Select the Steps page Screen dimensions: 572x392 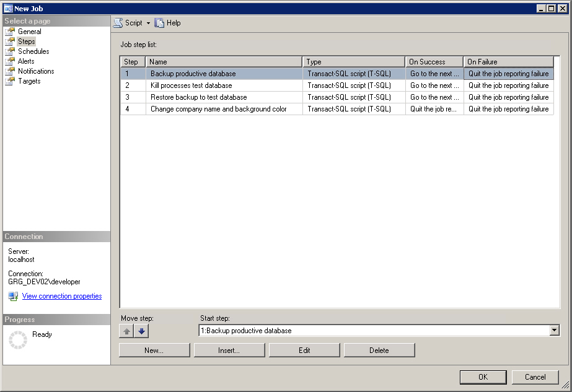(x=27, y=41)
